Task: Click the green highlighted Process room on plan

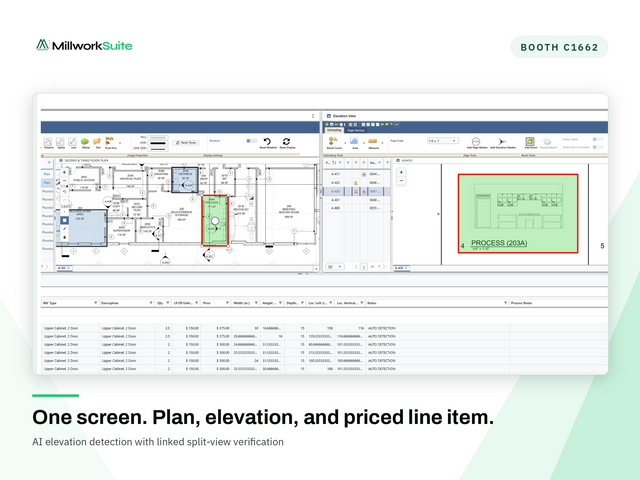Action: coord(215,220)
